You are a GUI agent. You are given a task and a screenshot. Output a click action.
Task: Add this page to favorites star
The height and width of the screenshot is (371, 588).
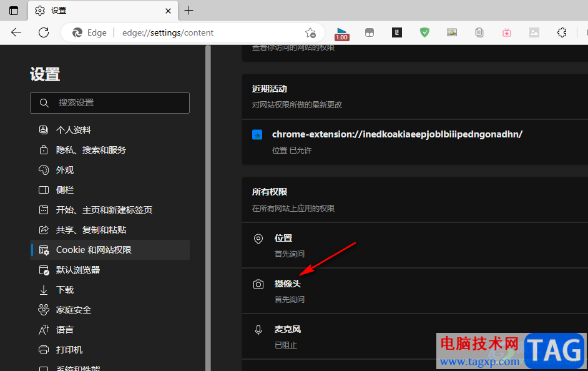310,33
